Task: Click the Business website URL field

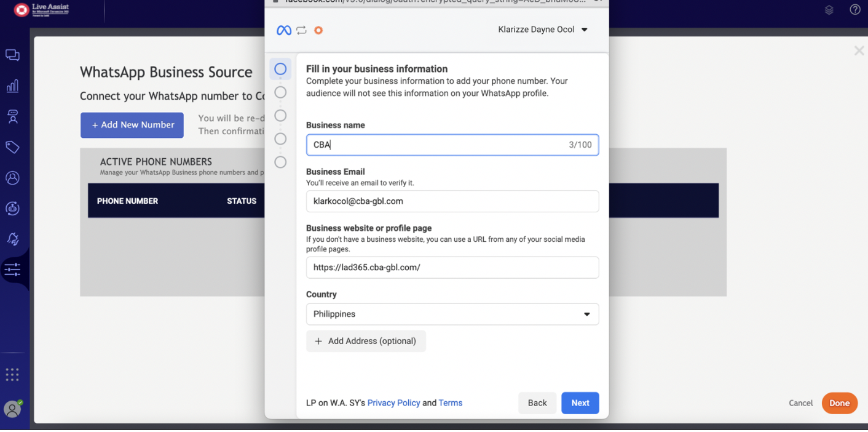Action: [x=452, y=268]
